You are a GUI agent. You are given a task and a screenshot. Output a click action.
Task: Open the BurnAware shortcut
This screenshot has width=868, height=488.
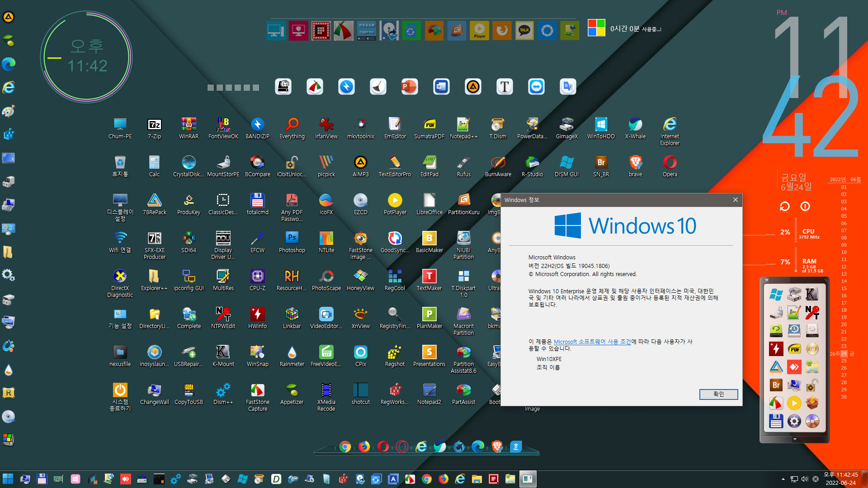pos(498,166)
